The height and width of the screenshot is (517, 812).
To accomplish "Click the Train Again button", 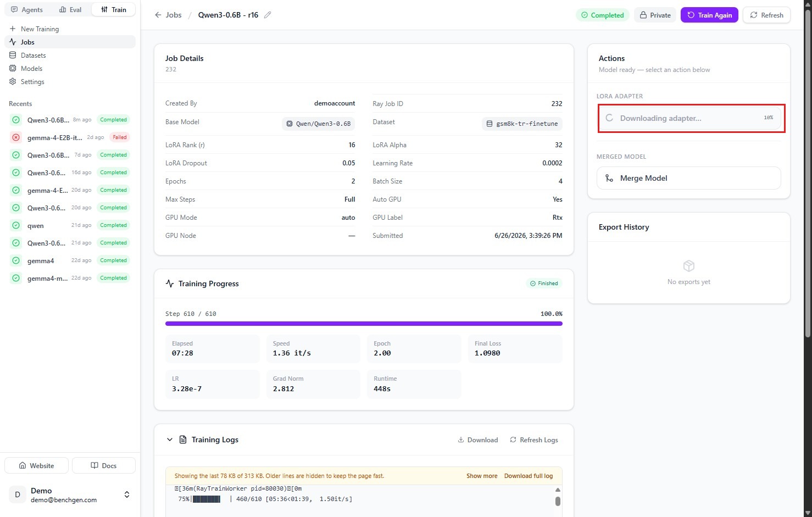I will [x=709, y=15].
